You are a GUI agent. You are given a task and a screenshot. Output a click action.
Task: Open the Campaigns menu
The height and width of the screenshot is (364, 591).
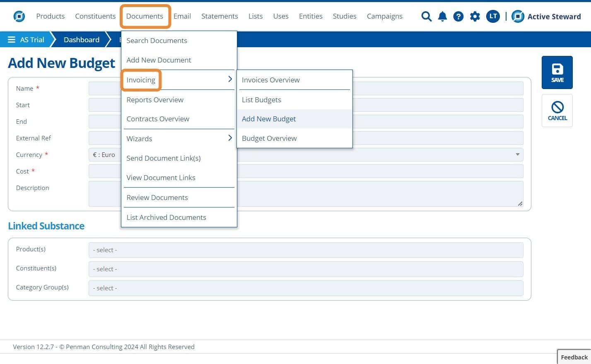[x=385, y=16]
